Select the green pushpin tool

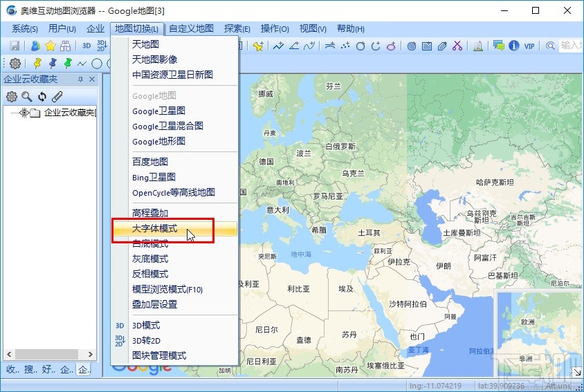tap(67, 64)
